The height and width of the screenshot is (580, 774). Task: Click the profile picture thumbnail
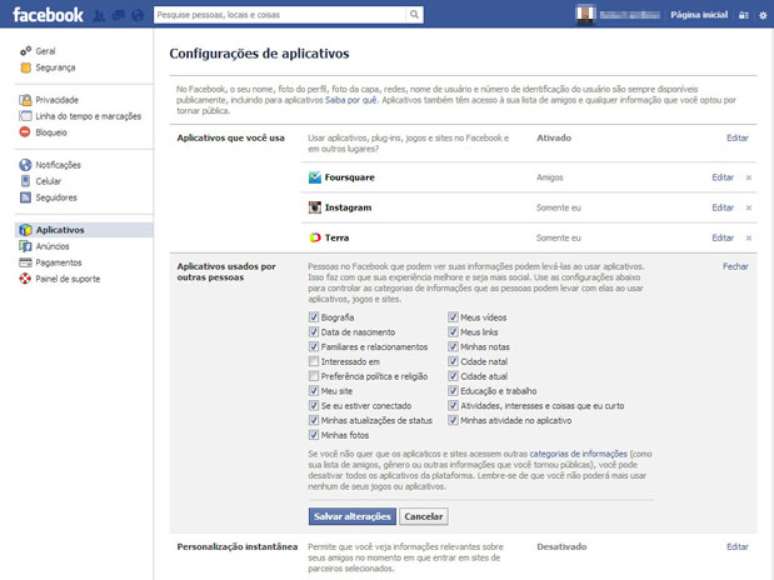coord(585,14)
